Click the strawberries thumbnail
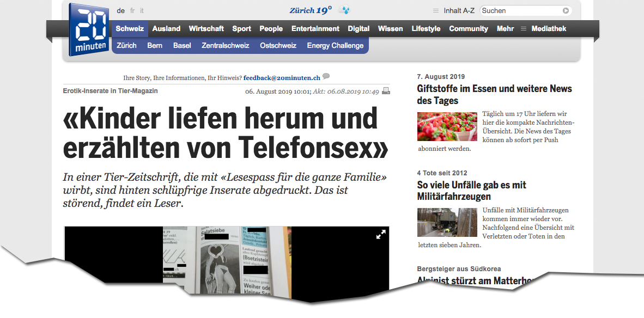The height and width of the screenshot is (318, 644). click(x=447, y=126)
